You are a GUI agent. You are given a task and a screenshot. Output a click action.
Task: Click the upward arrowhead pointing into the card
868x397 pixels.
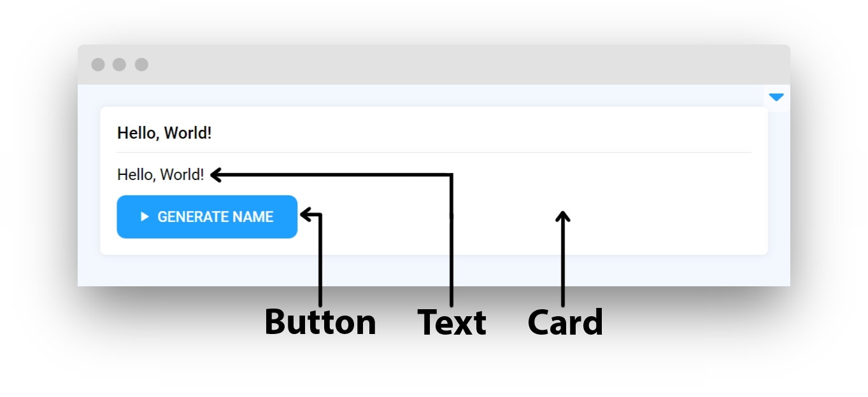point(562,217)
